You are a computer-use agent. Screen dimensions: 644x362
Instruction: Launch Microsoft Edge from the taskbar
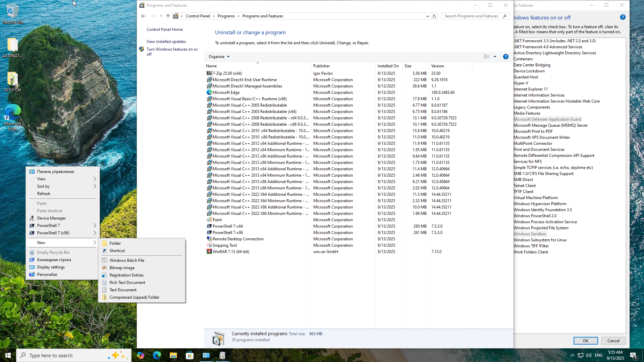coord(157,355)
